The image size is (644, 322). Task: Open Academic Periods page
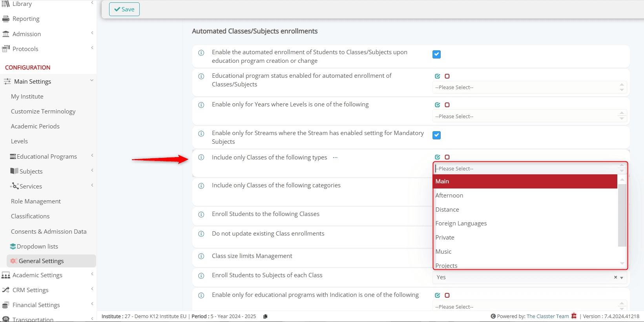[35, 126]
